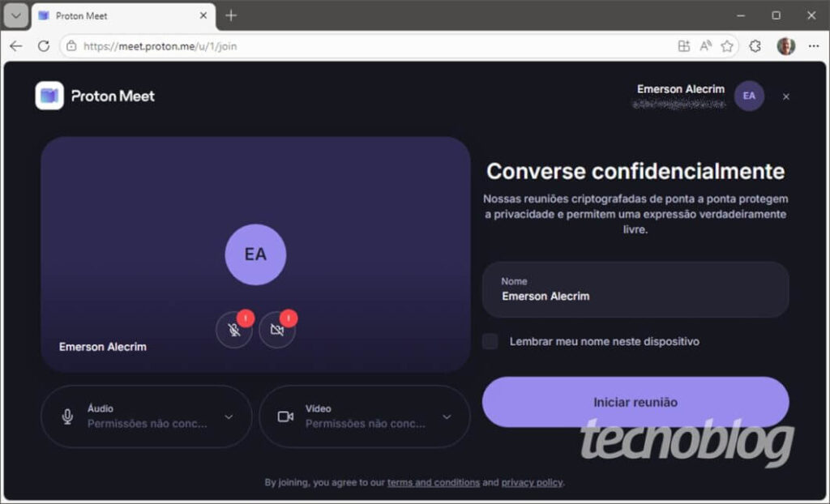The width and height of the screenshot is (830, 504).
Task: Unmute the microphone in the video preview
Action: 234,330
